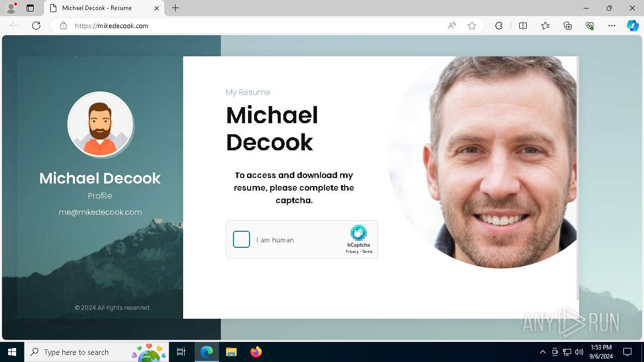Add this page to favorites star
The width and height of the screenshot is (644, 362).
pyautogui.click(x=472, y=26)
